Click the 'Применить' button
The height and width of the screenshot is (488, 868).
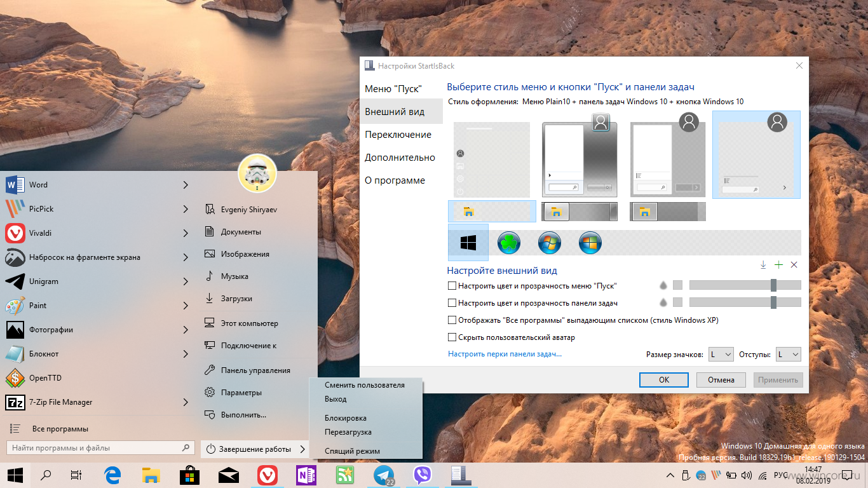click(x=778, y=380)
